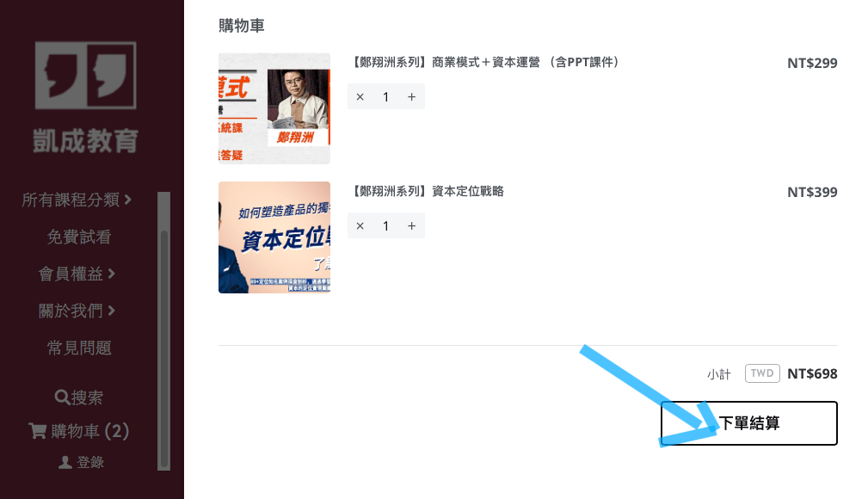Go to 常見問題 page
This screenshot has height=499, width=868.
click(79, 348)
